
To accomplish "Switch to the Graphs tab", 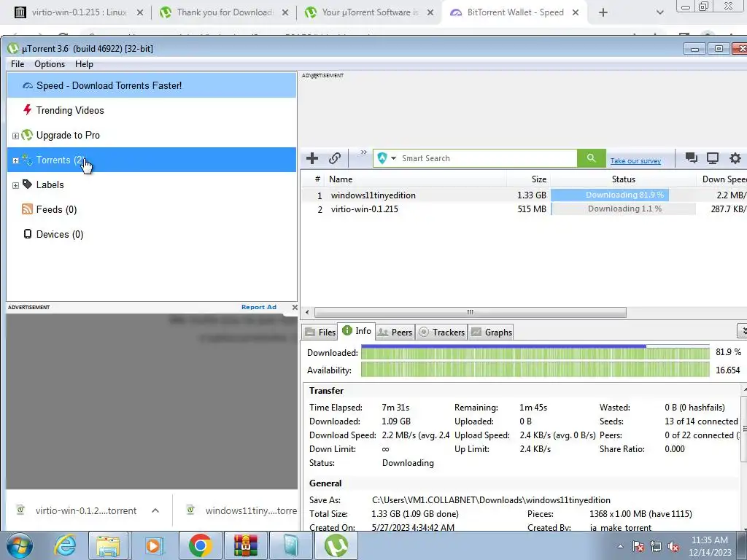I will [492, 332].
